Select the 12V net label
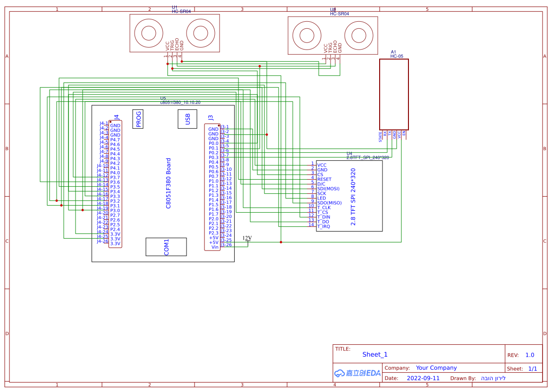 point(246,237)
